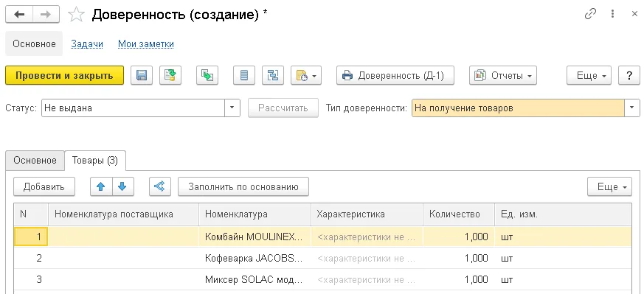Post the document with the green arrow icon
Screen dimensions: 644x294
170,75
